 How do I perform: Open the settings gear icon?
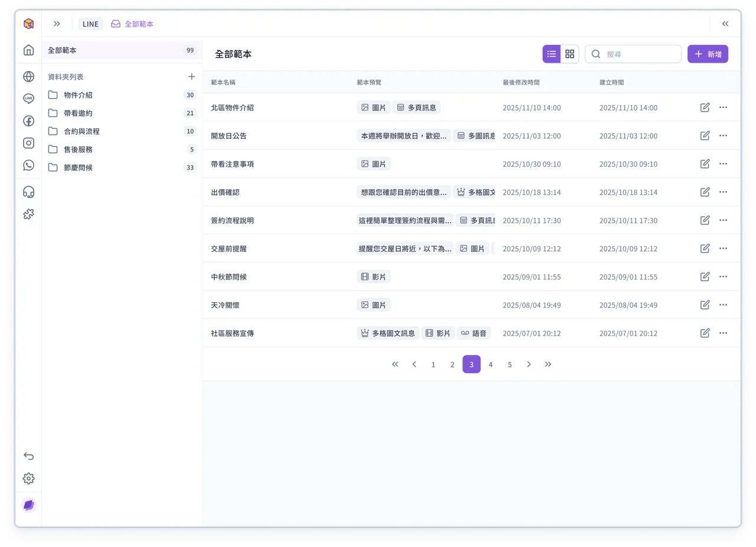click(28, 478)
